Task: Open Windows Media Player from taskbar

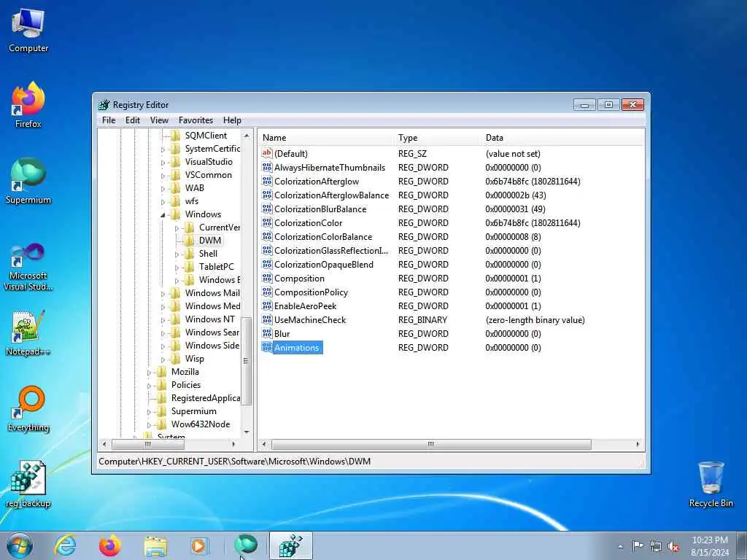Action: [198, 545]
